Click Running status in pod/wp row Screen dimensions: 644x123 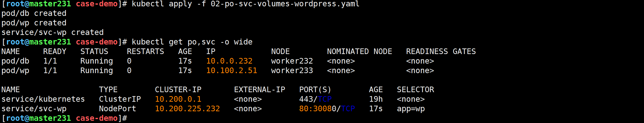pyautogui.click(x=97, y=71)
